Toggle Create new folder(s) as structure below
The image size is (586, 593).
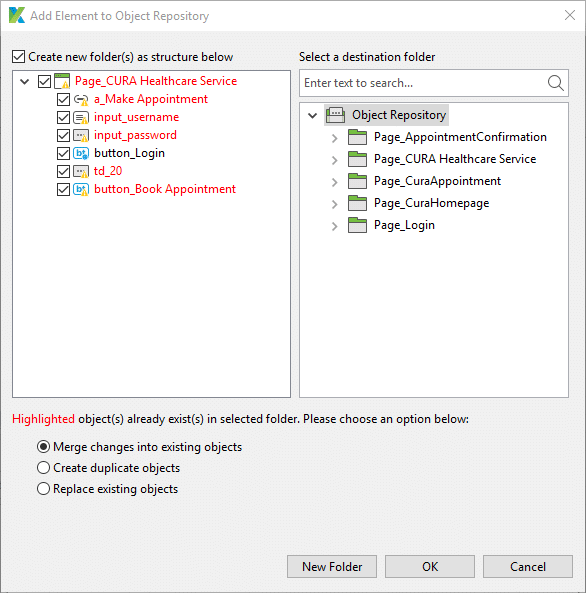[19, 57]
